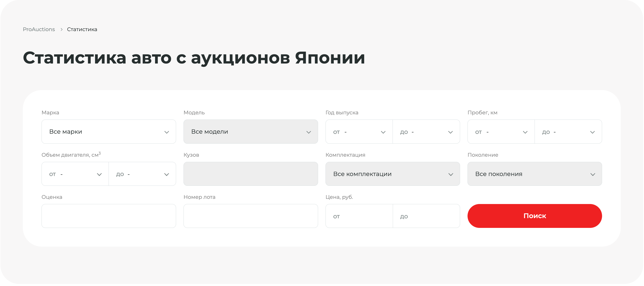This screenshot has width=644, height=286.
Task: Click the chevron on Пробег от selector
Action: point(525,132)
